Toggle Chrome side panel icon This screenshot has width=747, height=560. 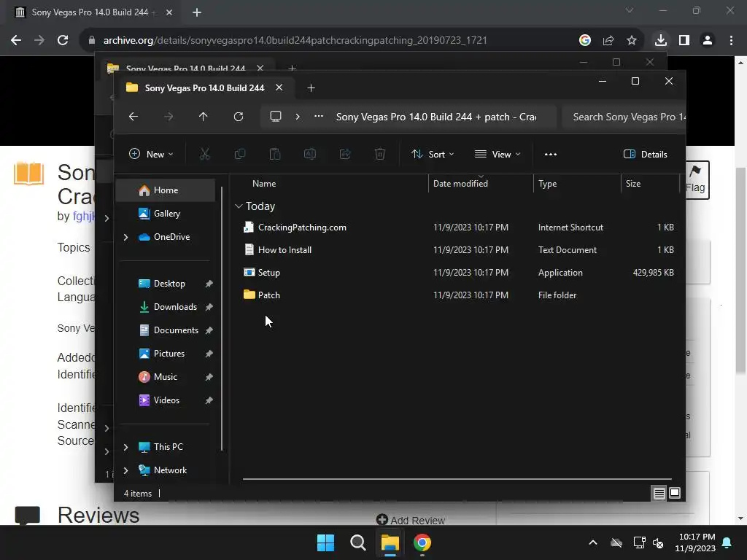684,40
